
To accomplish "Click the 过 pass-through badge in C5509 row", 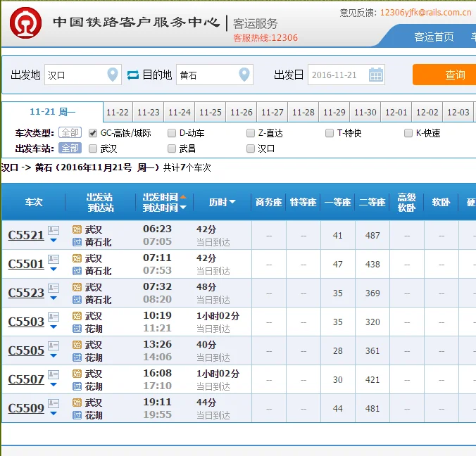I will [x=77, y=415].
